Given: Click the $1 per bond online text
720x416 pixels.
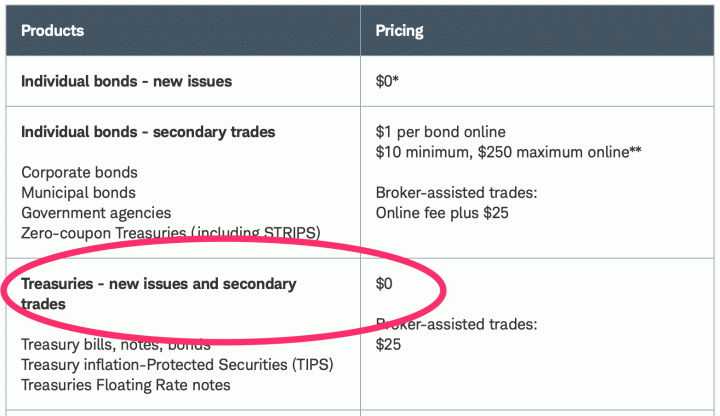Looking at the screenshot, I should point(440,132).
